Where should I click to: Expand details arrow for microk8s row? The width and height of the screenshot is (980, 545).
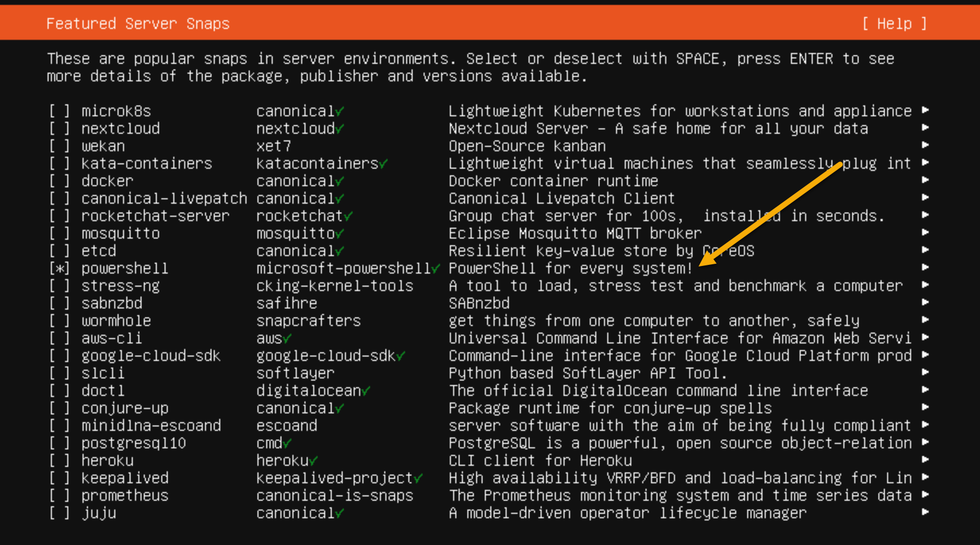point(925,110)
